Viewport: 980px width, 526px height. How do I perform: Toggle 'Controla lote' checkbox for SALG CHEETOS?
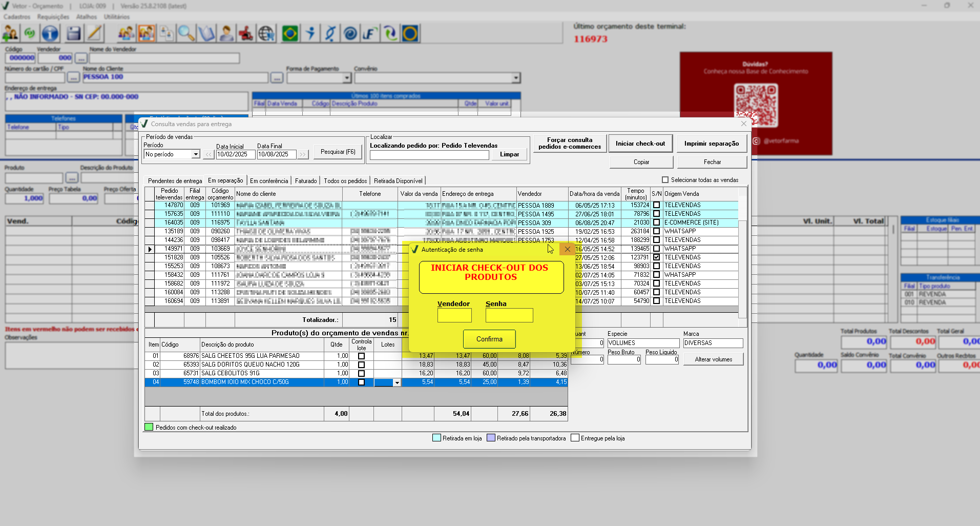coord(361,356)
